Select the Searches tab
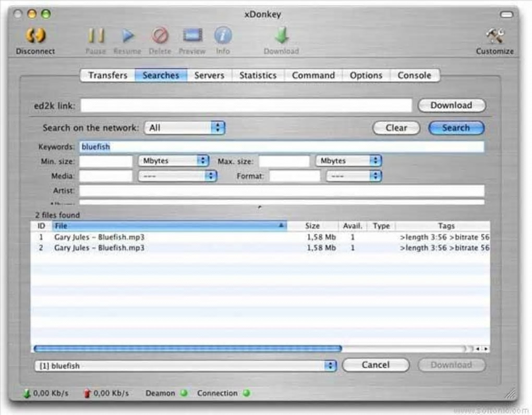 [x=161, y=75]
